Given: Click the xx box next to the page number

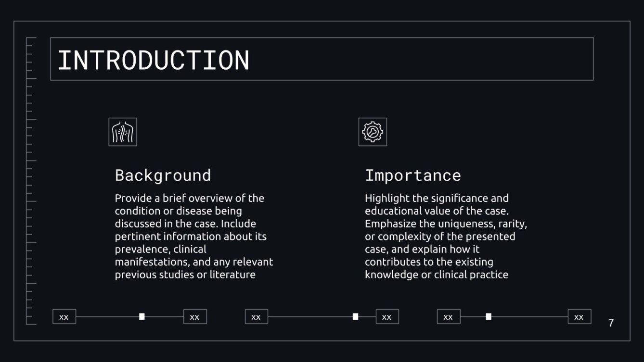Looking at the screenshot, I should click(579, 317).
